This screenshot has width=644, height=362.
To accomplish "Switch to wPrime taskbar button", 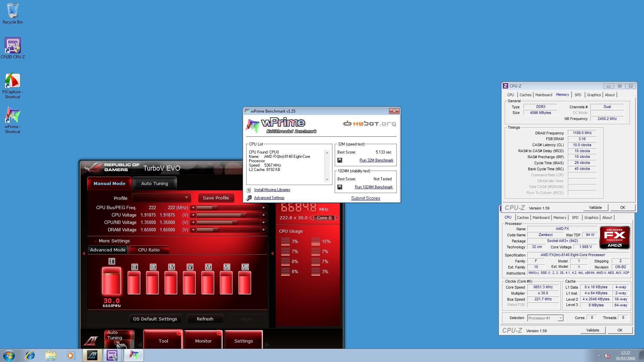I will (133, 355).
